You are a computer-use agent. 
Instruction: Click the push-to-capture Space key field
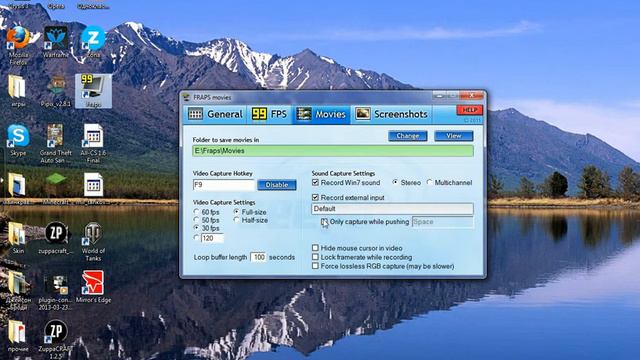pyautogui.click(x=443, y=222)
